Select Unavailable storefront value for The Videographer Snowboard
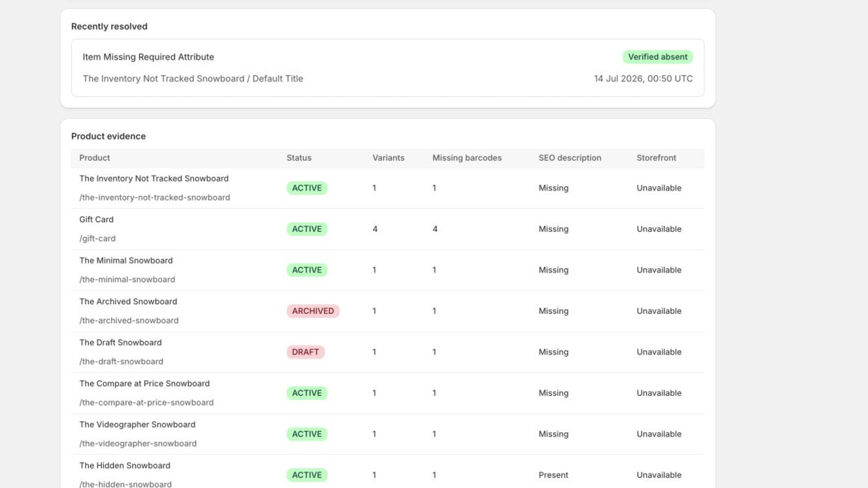 click(x=659, y=434)
